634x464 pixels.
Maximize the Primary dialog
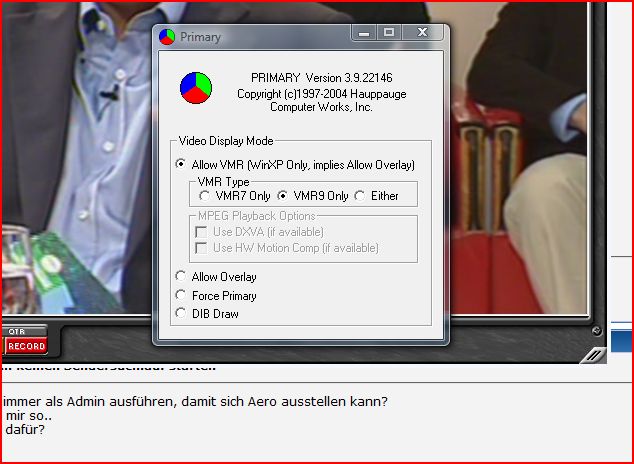[389, 32]
